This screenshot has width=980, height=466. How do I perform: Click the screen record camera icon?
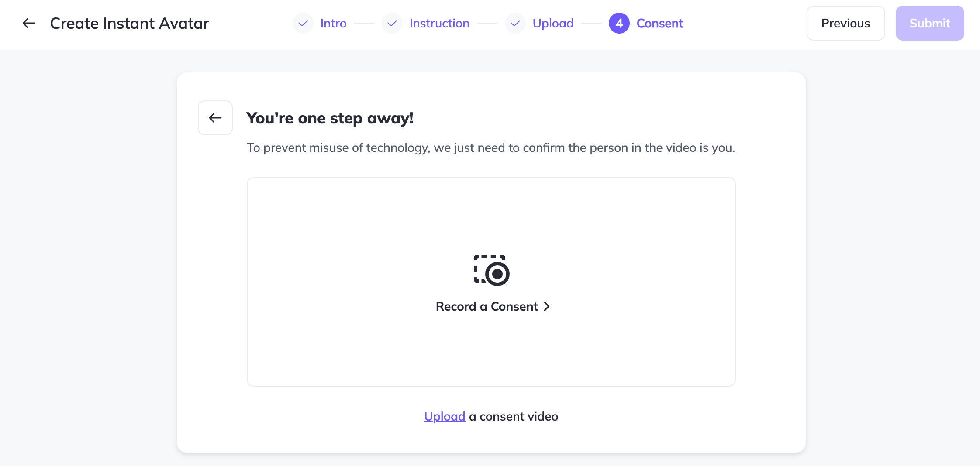(x=491, y=271)
